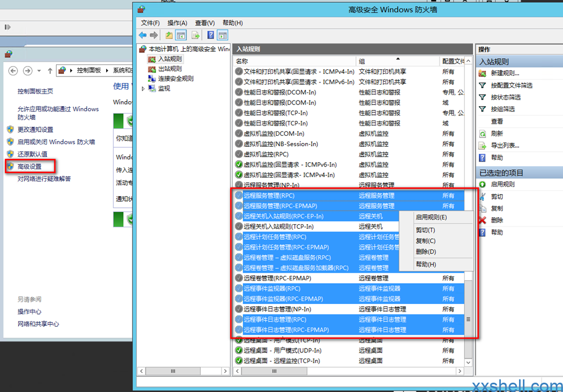
Task: Click the funnel icon beside 按组筛选
Action: [483, 109]
